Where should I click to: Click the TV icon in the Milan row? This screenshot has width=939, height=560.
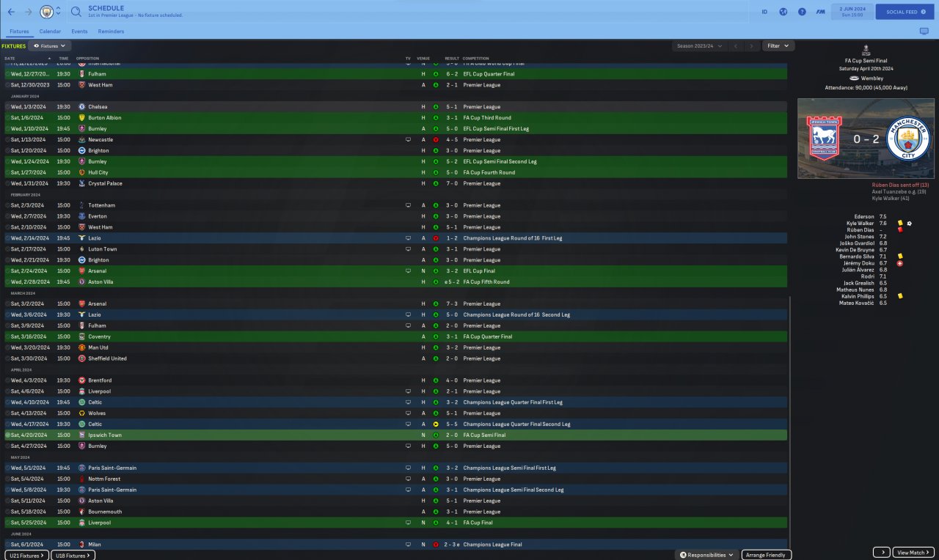click(408, 545)
